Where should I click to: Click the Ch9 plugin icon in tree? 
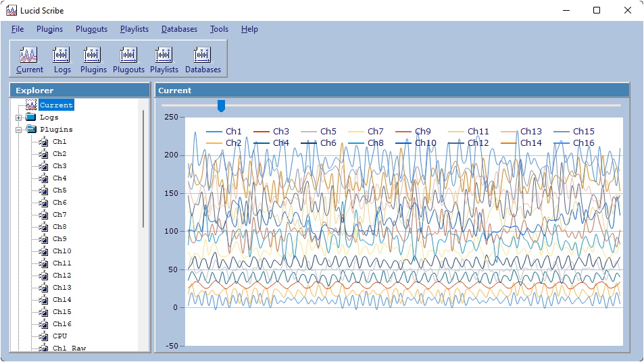pos(43,239)
